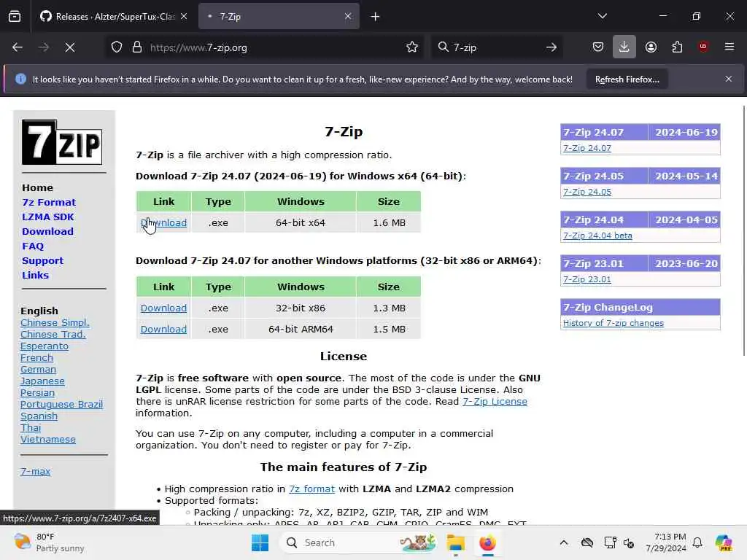Read the 7-Zip License link
Image resolution: width=747 pixels, height=560 pixels.
(x=495, y=402)
